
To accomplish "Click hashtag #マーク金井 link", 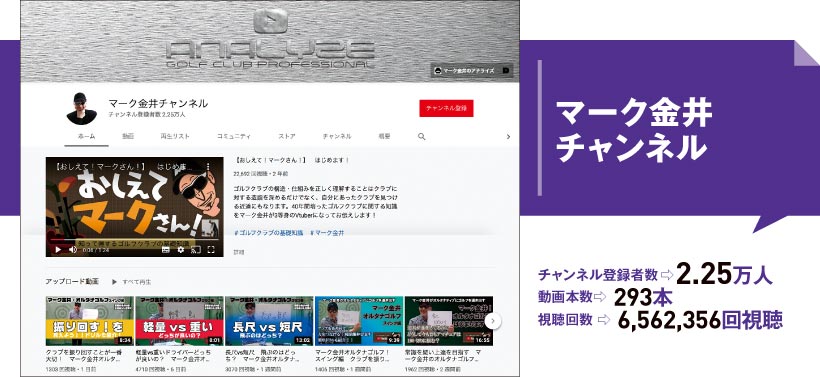I will (327, 233).
